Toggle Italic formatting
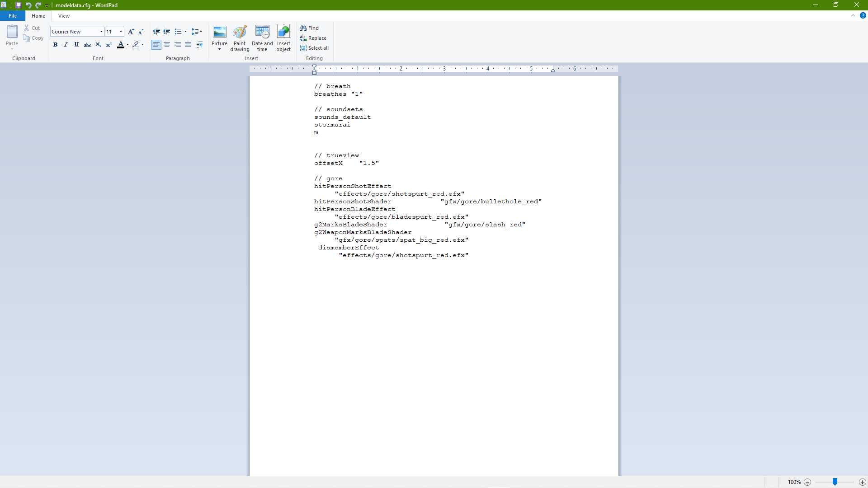This screenshot has height=488, width=868. click(66, 45)
